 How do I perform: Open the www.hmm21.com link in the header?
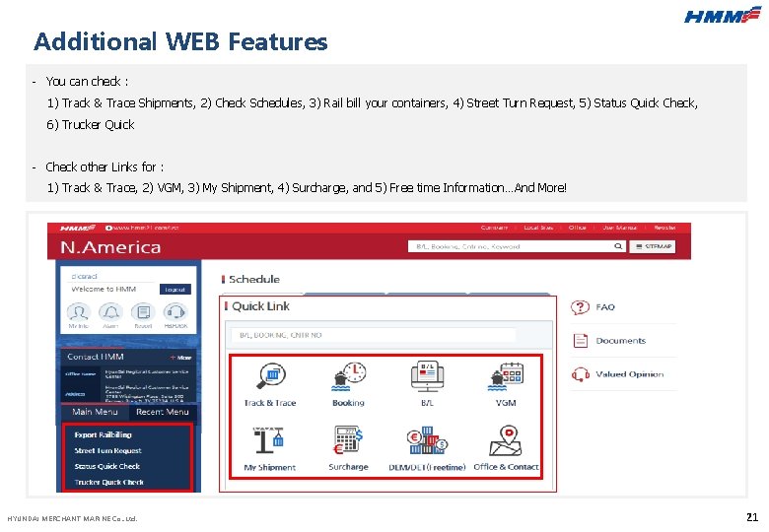click(142, 228)
